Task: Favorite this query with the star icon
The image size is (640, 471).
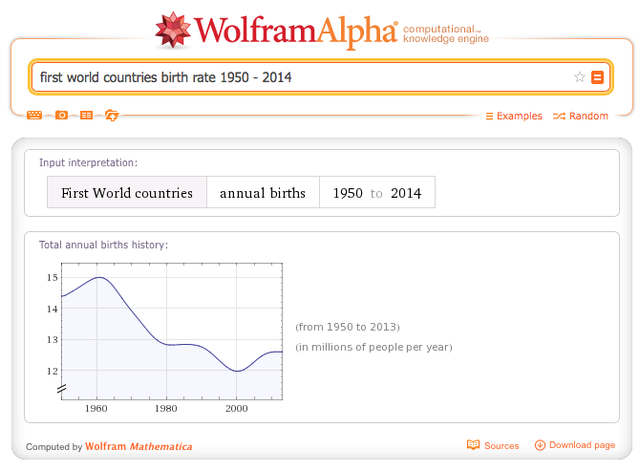Action: click(x=579, y=77)
